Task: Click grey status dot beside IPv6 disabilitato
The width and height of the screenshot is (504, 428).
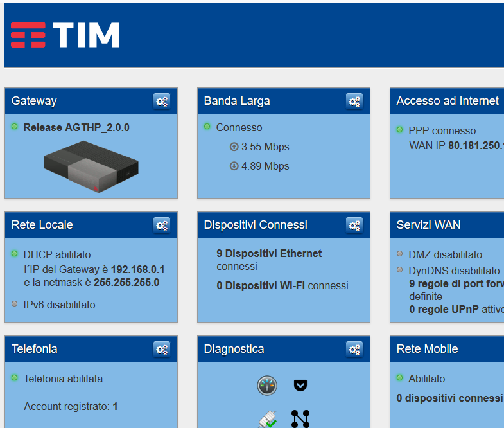Action: [15, 304]
